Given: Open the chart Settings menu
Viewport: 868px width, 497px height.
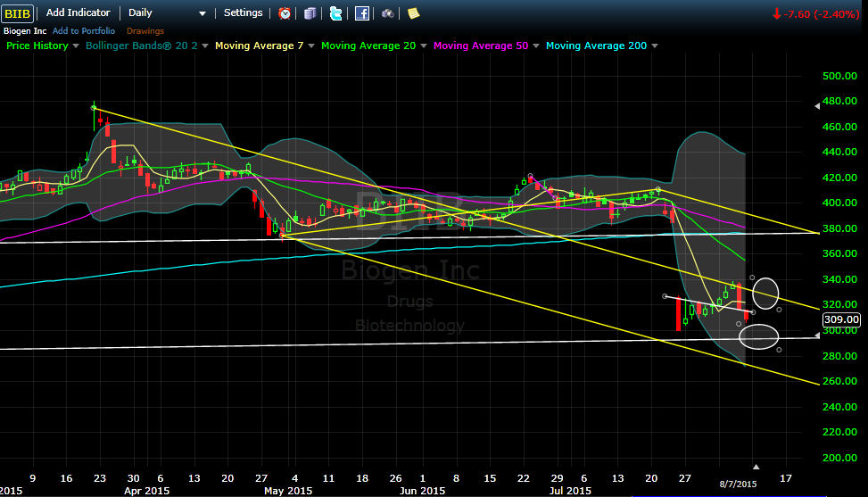Looking at the screenshot, I should [x=243, y=13].
